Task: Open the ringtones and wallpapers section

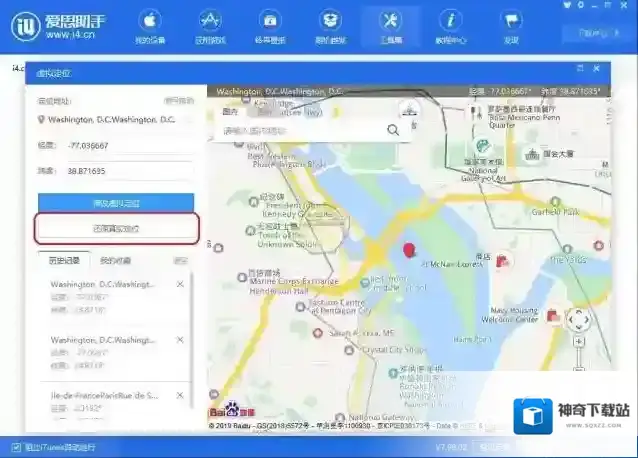Action: (x=270, y=27)
